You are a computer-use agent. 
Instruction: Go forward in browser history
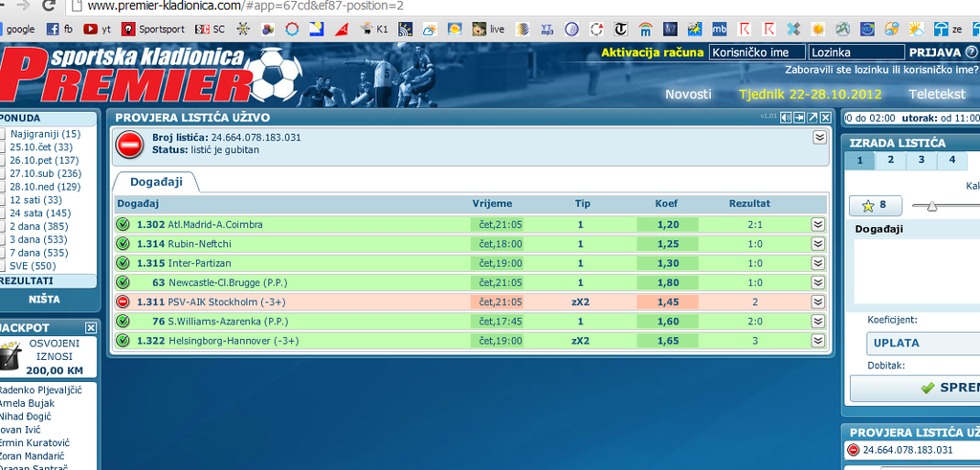[x=23, y=6]
